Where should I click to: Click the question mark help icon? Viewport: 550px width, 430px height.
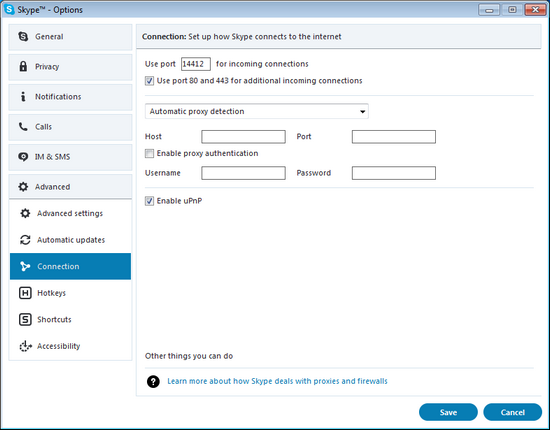153,381
